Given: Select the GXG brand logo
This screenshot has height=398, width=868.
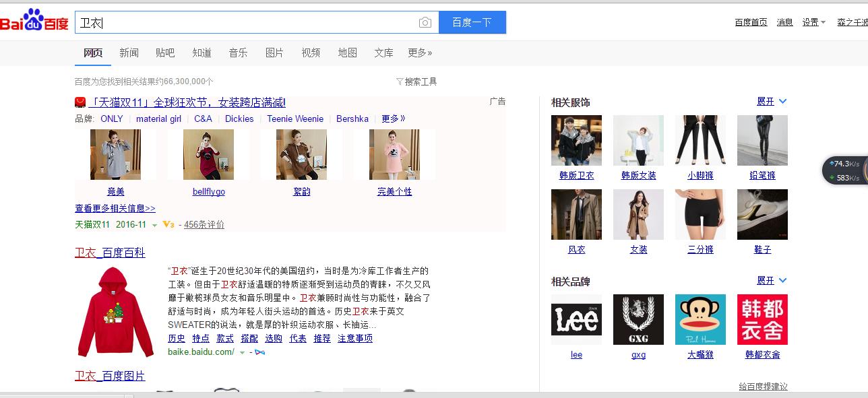Looking at the screenshot, I should [x=638, y=319].
